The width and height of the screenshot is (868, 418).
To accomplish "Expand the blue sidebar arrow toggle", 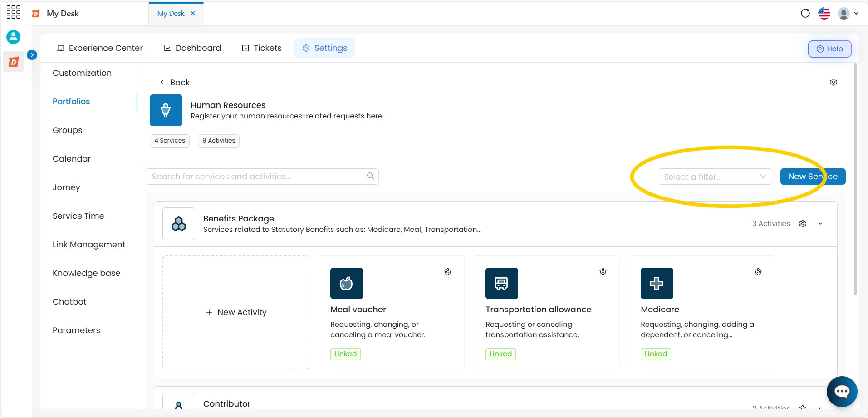I will (x=32, y=55).
